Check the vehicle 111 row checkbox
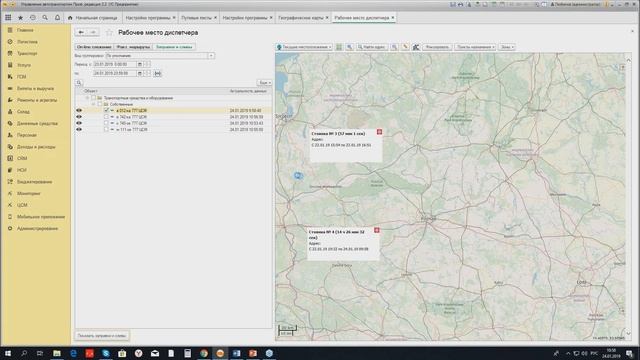Viewport: 640px width, 360px height. pos(106,129)
